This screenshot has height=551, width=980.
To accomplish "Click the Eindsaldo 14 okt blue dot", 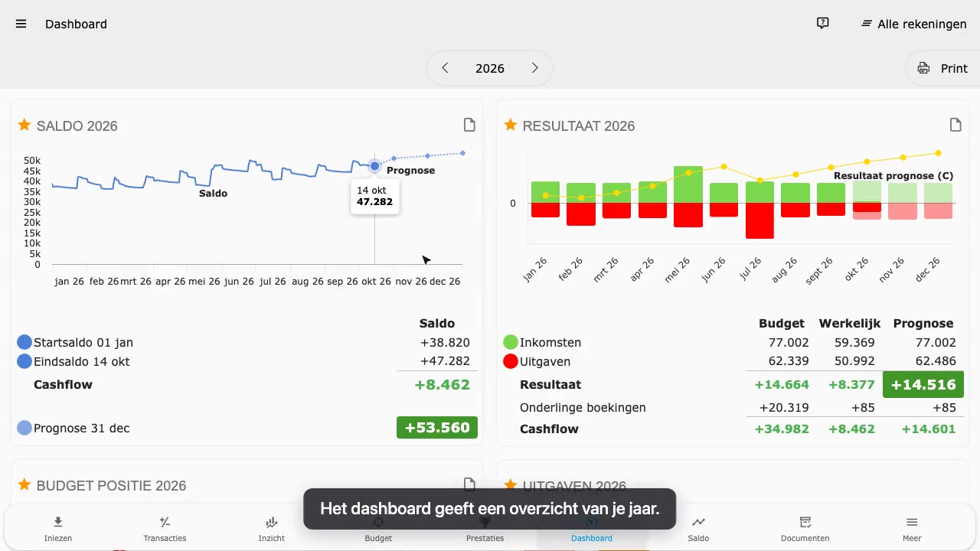I will (x=24, y=361).
